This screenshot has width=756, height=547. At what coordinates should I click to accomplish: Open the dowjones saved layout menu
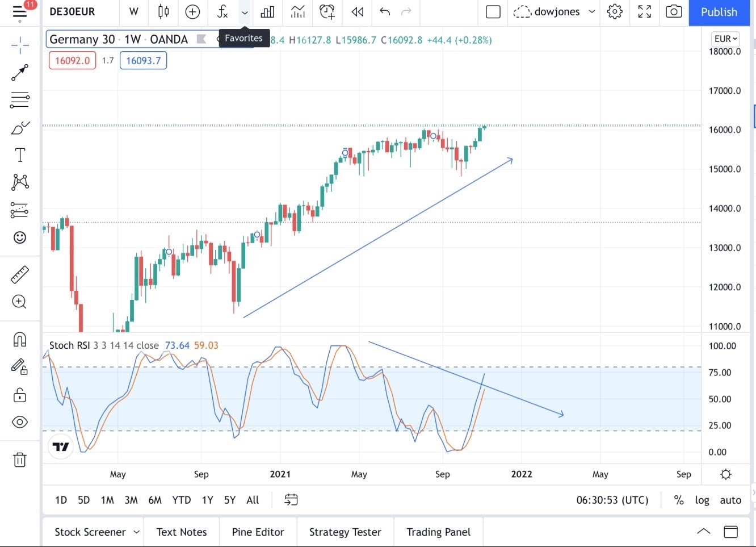tap(546, 12)
